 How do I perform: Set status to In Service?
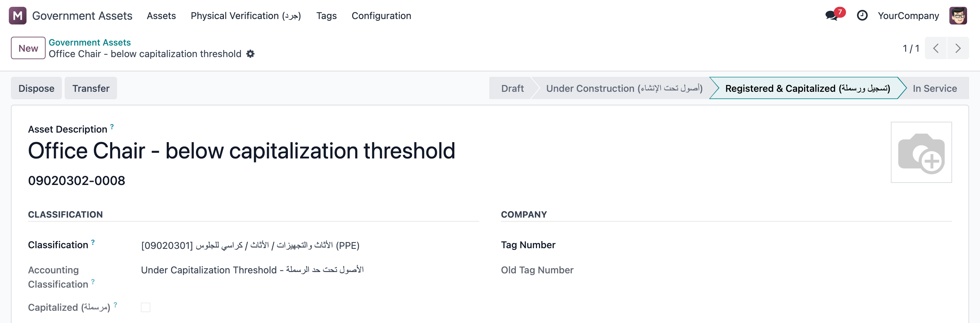pyautogui.click(x=935, y=88)
